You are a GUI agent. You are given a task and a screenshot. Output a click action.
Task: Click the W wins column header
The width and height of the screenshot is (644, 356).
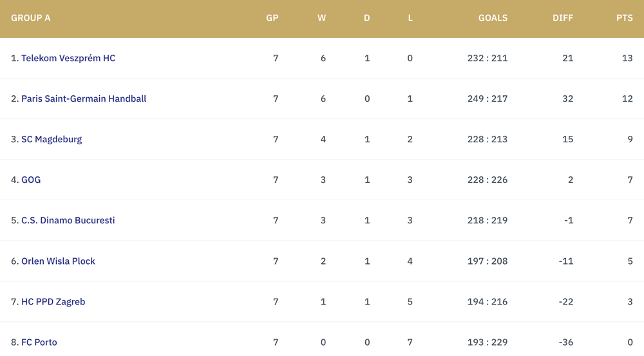pyautogui.click(x=321, y=18)
